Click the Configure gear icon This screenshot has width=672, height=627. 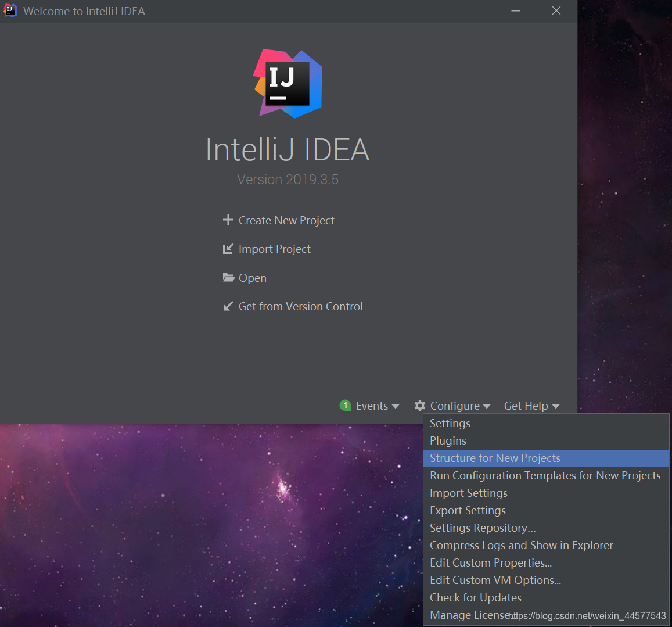point(420,406)
